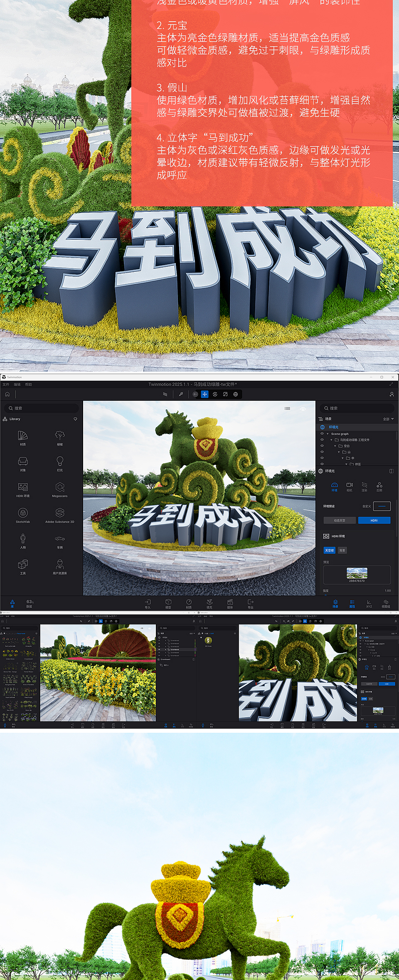Select 天空球 option under HDRI 环境, large window
Screen dimensions: 399x980
point(330,550)
